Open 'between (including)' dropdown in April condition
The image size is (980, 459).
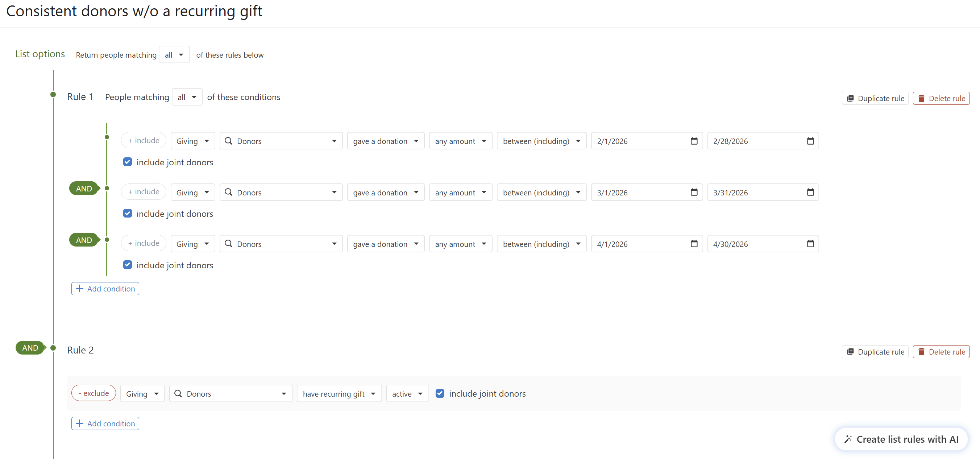pos(542,244)
